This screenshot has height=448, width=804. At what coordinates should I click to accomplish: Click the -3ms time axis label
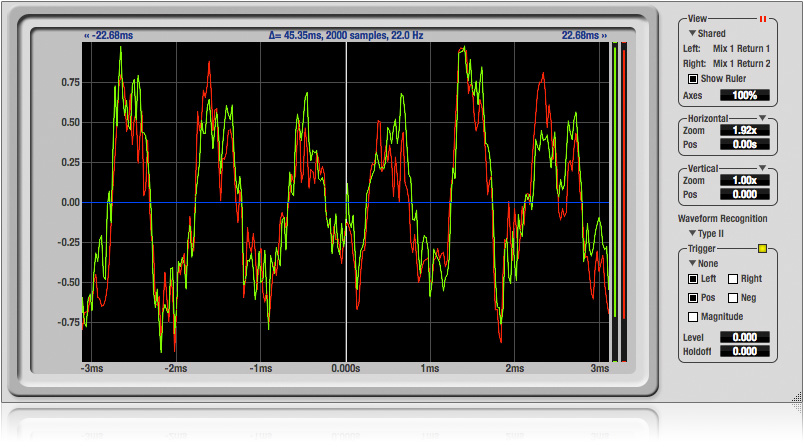[x=92, y=369]
